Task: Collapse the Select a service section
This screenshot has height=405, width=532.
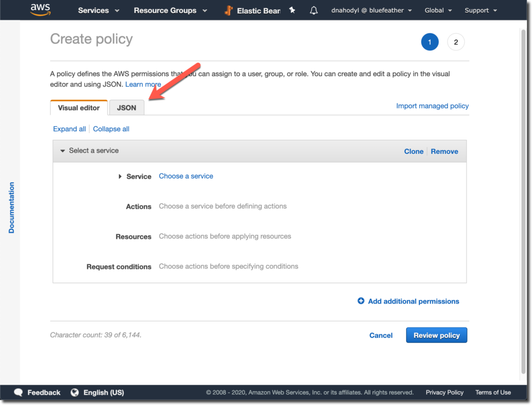Action: (63, 151)
